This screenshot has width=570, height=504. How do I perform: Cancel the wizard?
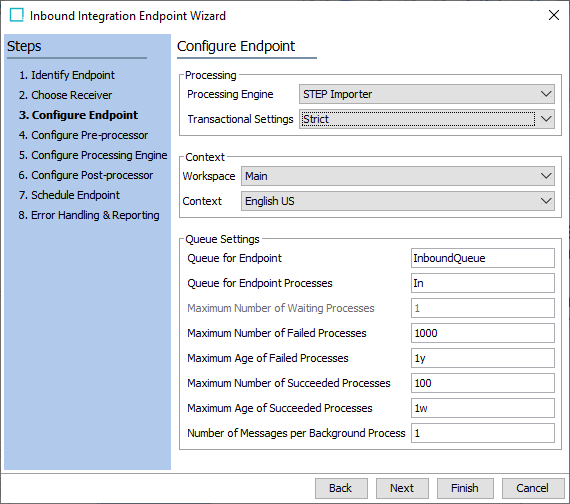click(533, 488)
